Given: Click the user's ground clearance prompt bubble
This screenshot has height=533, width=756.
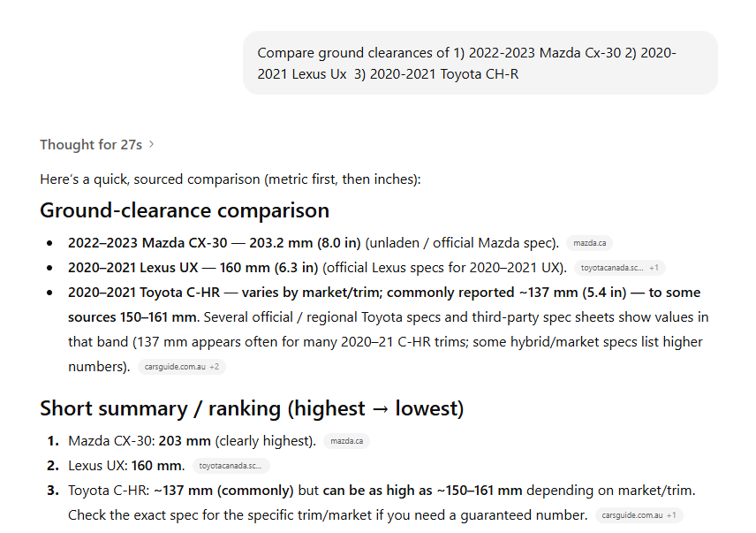Looking at the screenshot, I should tap(480, 63).
